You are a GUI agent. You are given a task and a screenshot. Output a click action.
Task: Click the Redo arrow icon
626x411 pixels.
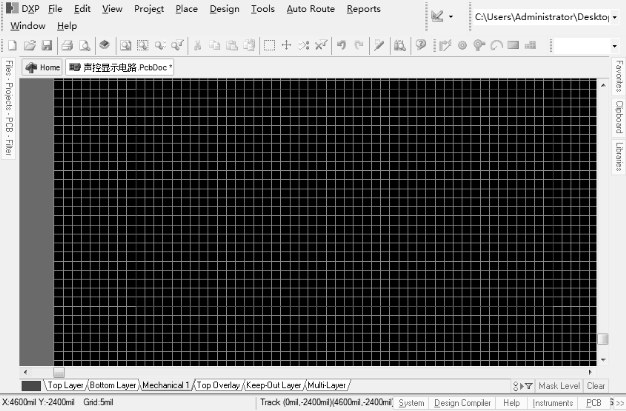pos(359,45)
